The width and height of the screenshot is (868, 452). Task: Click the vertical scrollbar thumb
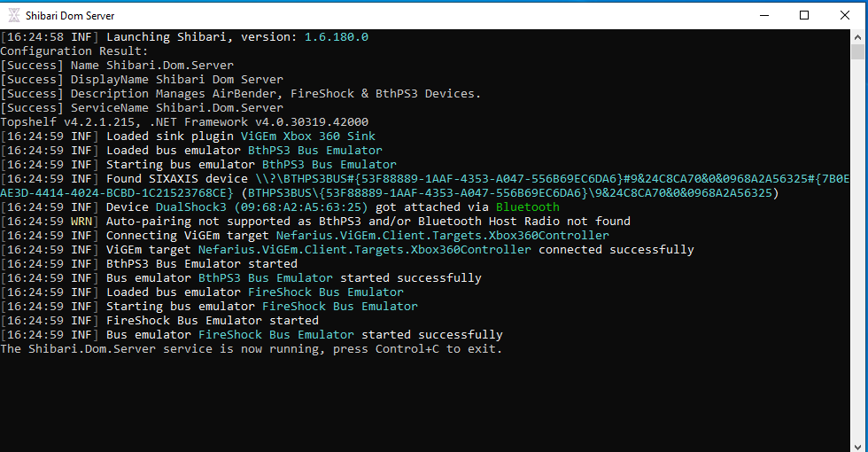tap(858, 53)
